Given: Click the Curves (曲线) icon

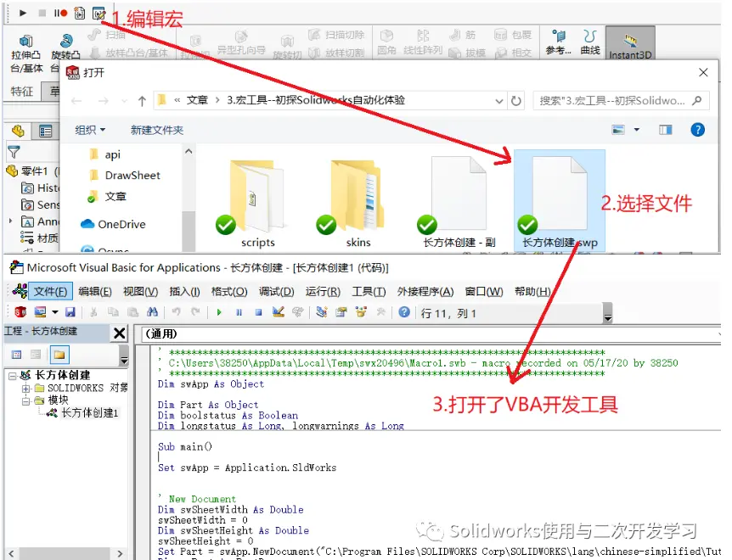Looking at the screenshot, I should (590, 42).
